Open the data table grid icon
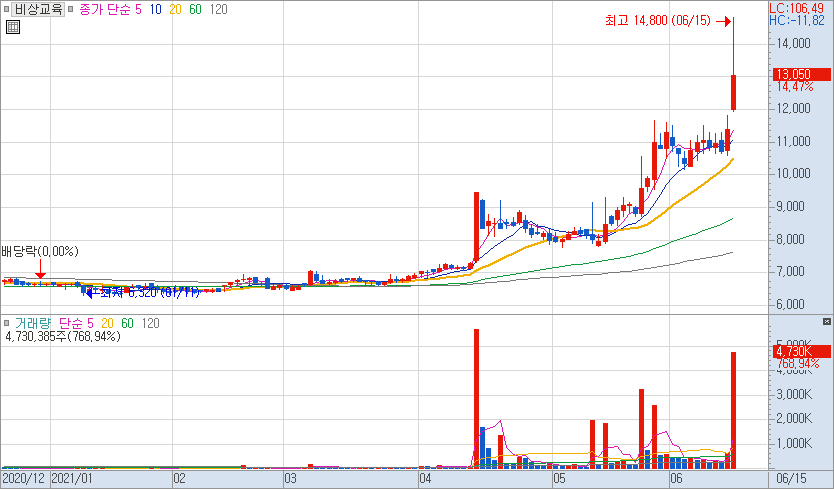 pos(13,27)
